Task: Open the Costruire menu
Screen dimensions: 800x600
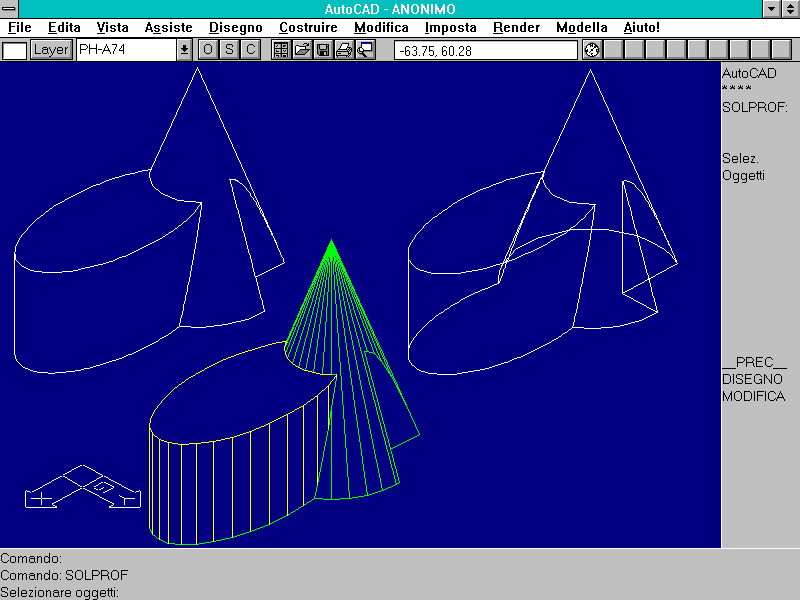Action: pyautogui.click(x=308, y=28)
